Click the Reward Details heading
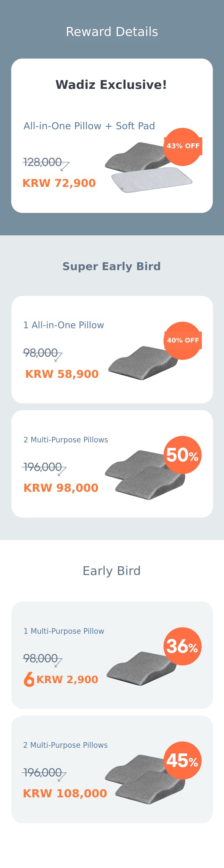The height and width of the screenshot is (868, 224). click(x=112, y=32)
